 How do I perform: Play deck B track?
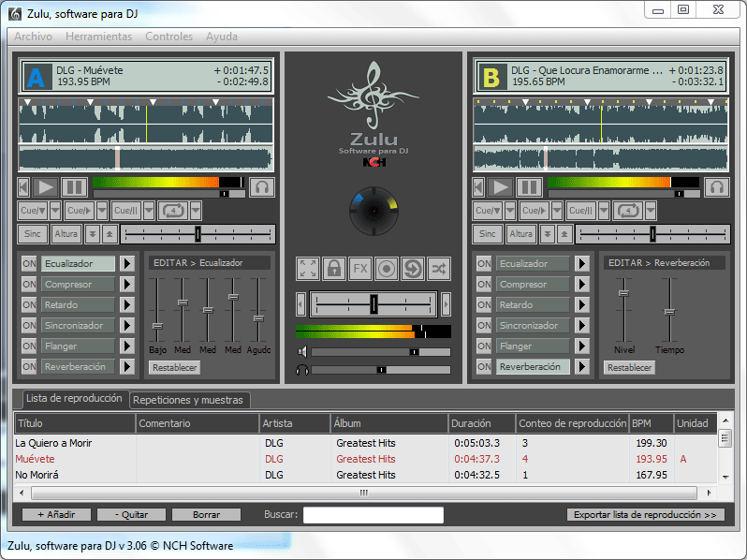(500, 187)
